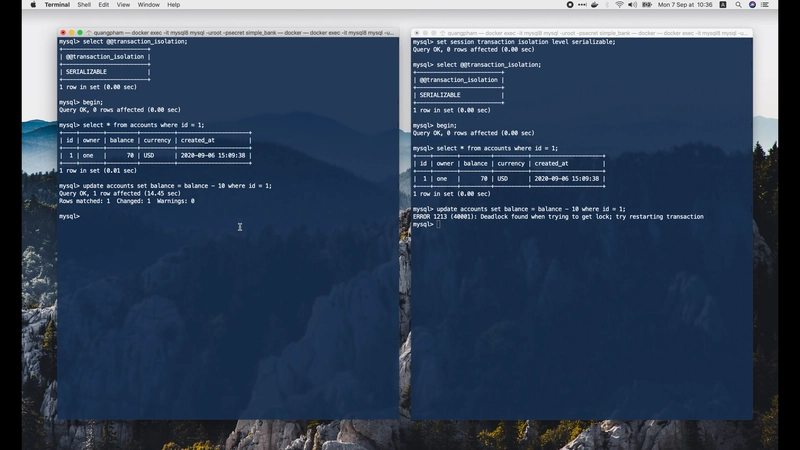Click the date and time display
The height and width of the screenshot is (450, 800).
(685, 5)
